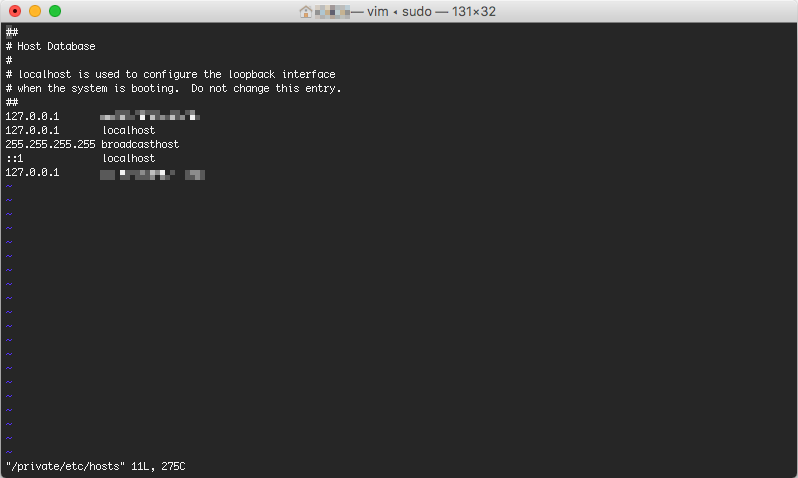
Task: Close the vim terminal window
Action: (15, 11)
